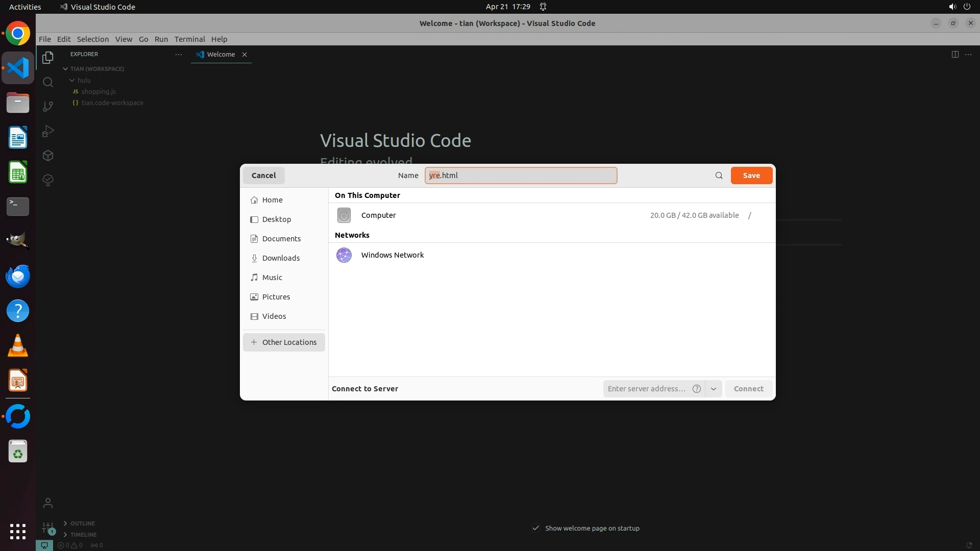Open the Terminal menu
This screenshot has width=980, height=551.
tap(189, 39)
